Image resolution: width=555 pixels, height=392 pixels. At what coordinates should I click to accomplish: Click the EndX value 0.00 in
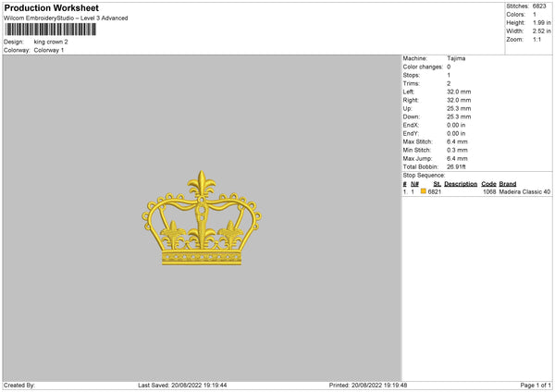pyautogui.click(x=456, y=125)
